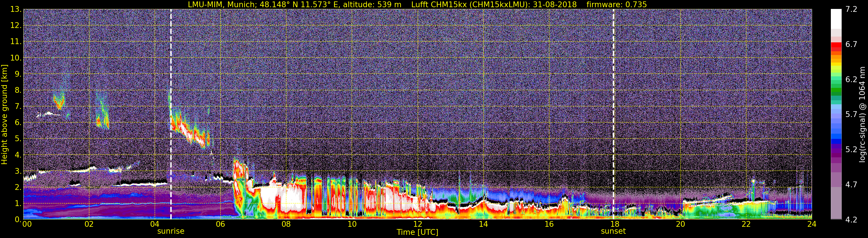Click the '06' tick on the time axis
The image size is (868, 238).
pyautogui.click(x=220, y=224)
